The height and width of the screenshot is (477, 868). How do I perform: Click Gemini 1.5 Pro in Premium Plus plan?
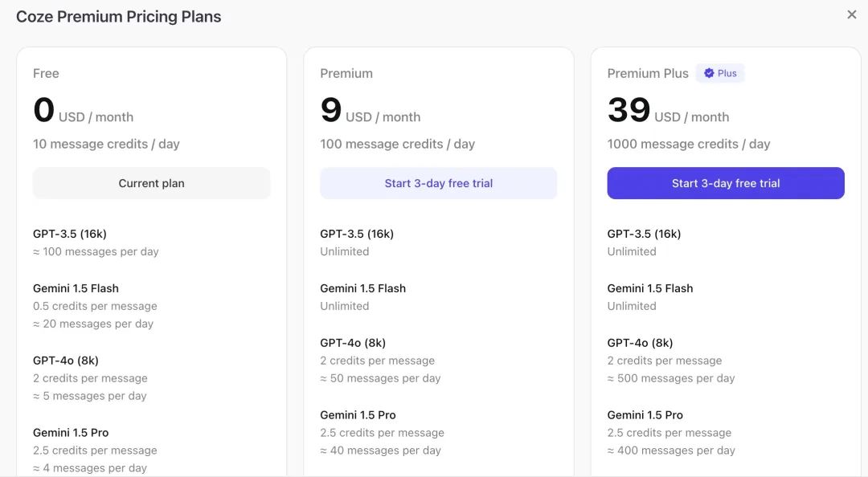[x=645, y=415]
